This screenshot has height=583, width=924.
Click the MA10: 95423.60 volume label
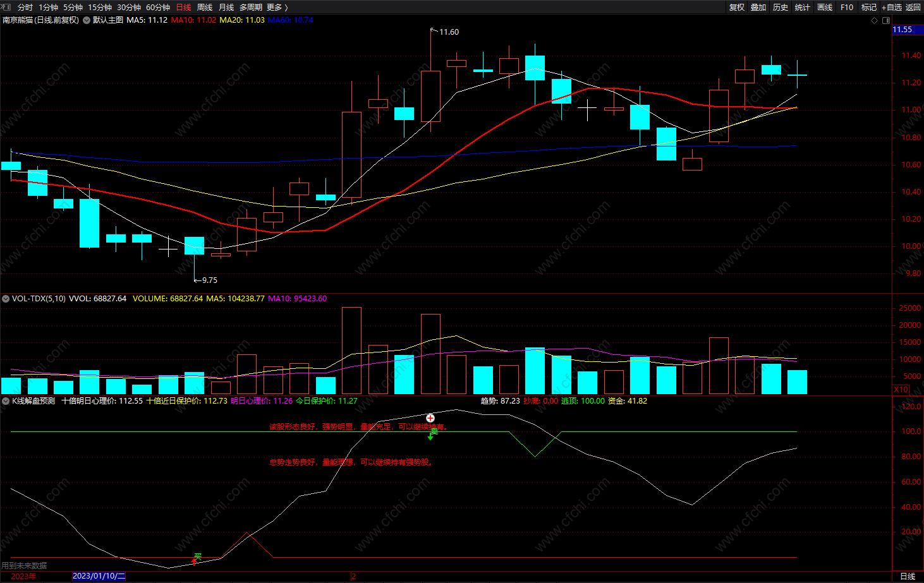(x=298, y=299)
